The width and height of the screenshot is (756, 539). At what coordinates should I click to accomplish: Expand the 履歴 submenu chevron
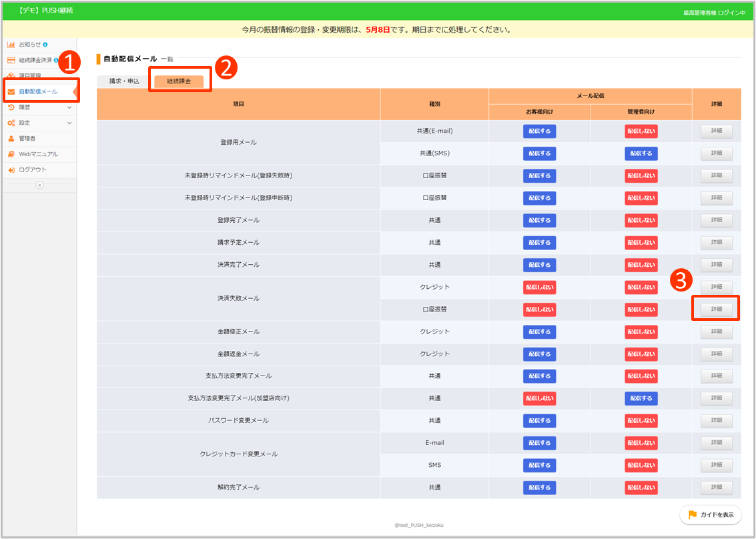(x=69, y=107)
